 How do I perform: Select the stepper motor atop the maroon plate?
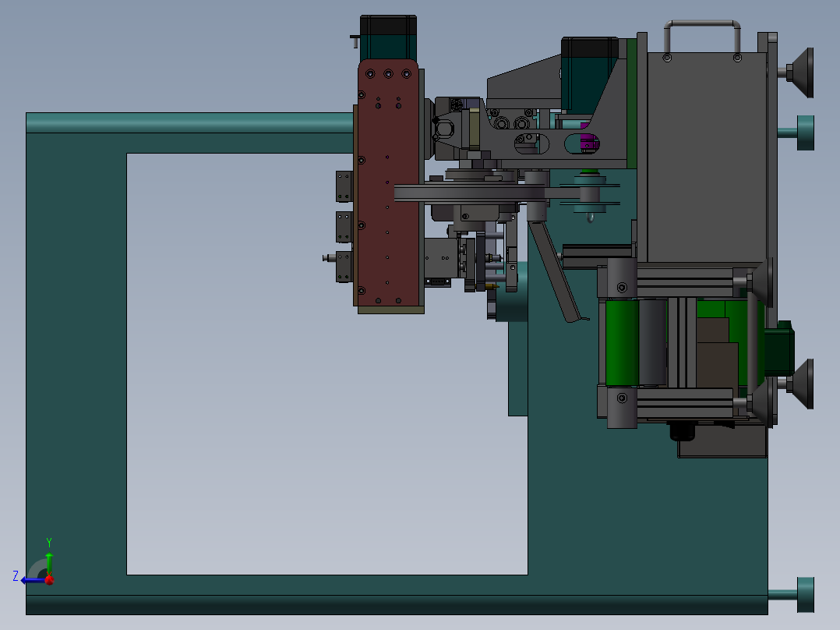pos(388,37)
